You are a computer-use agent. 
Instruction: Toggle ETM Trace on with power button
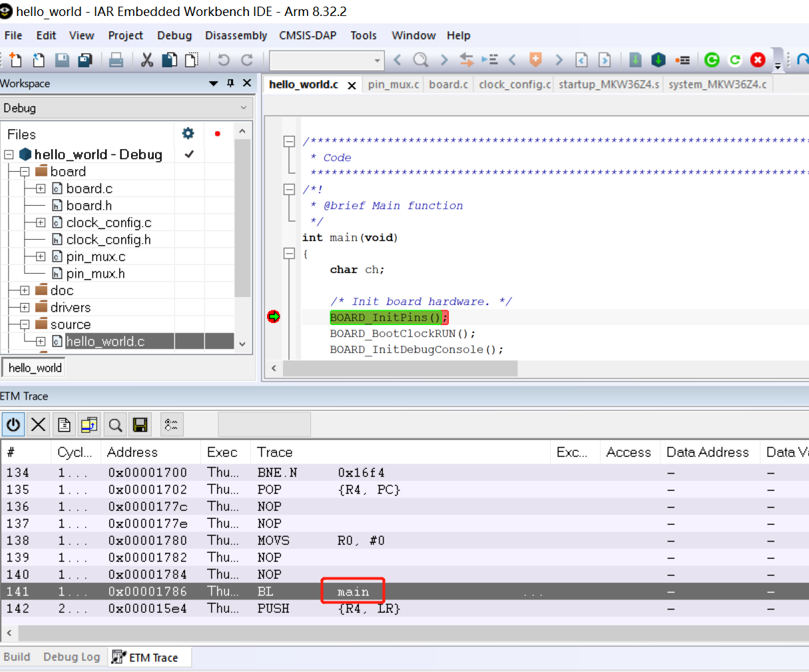pos(13,424)
